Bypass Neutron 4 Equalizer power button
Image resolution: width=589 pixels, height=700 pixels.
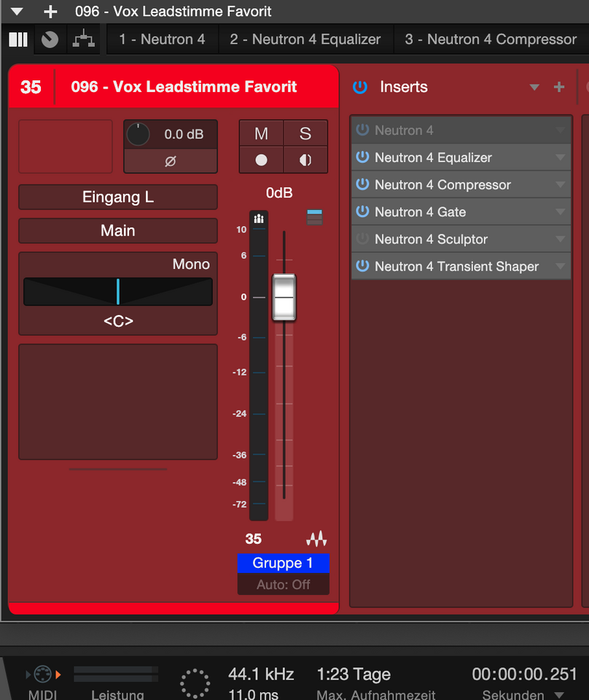tap(362, 157)
